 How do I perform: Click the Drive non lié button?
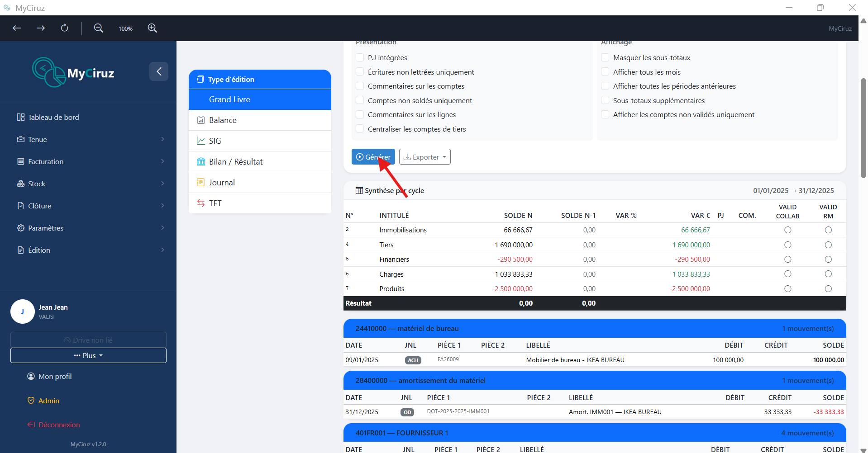click(88, 340)
